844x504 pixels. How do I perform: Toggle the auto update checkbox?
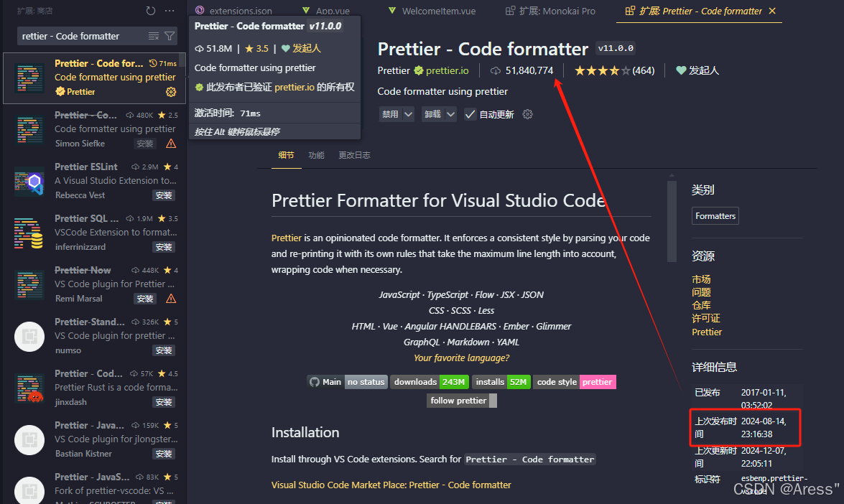(x=470, y=114)
